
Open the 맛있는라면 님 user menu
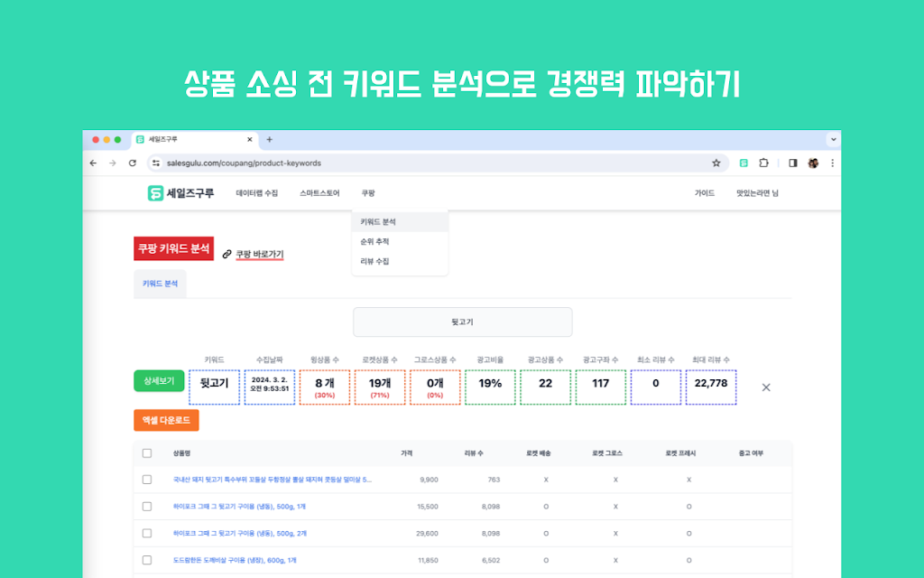tap(757, 193)
